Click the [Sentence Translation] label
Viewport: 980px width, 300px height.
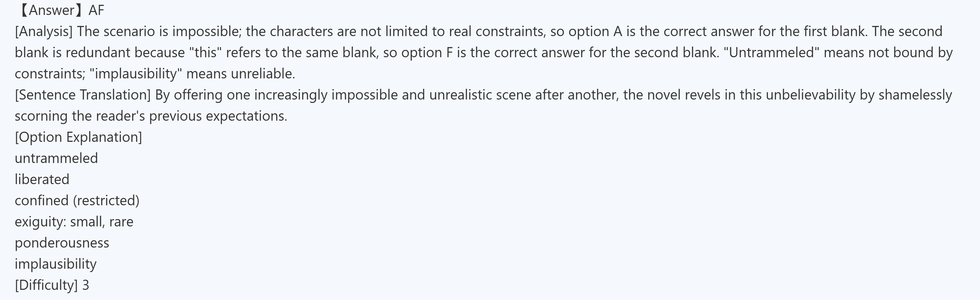83,95
